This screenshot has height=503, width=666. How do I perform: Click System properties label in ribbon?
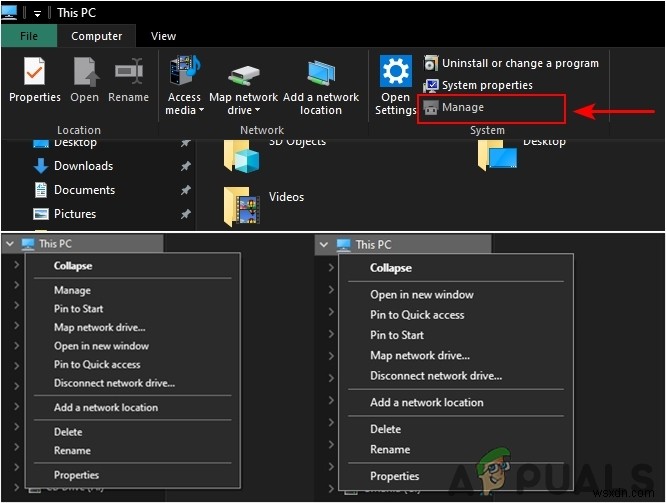(x=487, y=85)
